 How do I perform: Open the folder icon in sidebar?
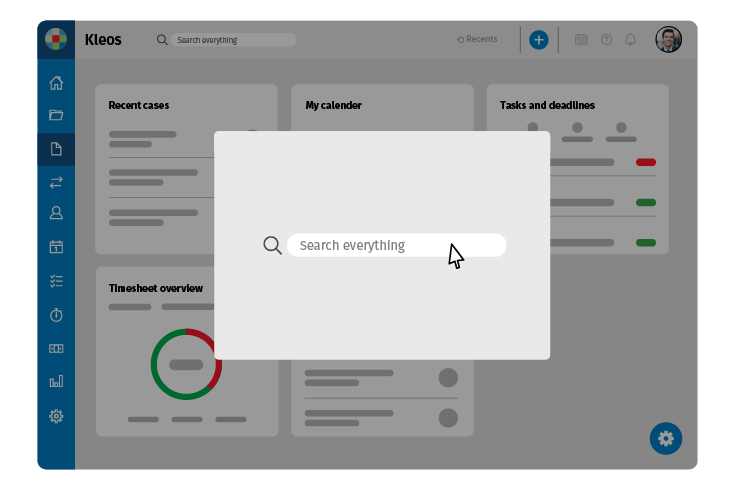click(56, 115)
